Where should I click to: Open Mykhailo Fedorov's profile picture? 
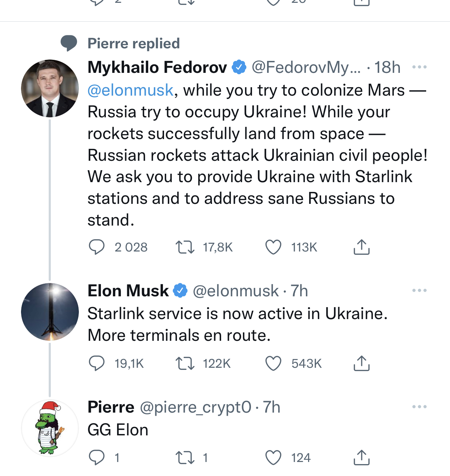tap(50, 88)
